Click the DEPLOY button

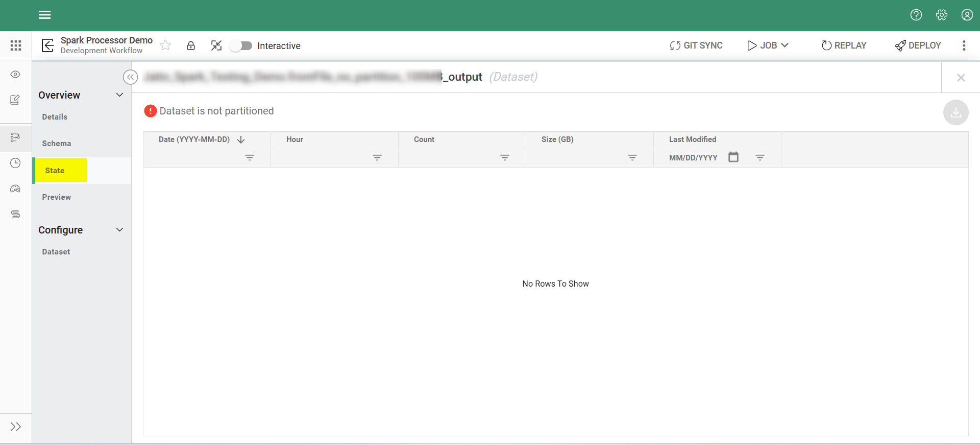(x=918, y=45)
